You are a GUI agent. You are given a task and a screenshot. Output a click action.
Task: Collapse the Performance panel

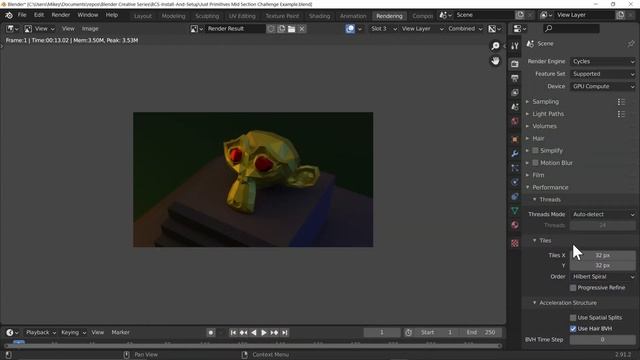550,187
